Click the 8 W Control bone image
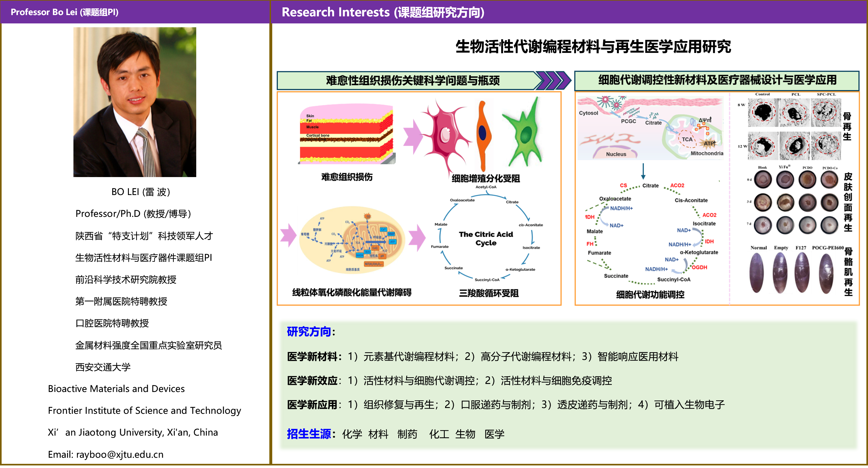The height and width of the screenshot is (468, 868). 763,113
